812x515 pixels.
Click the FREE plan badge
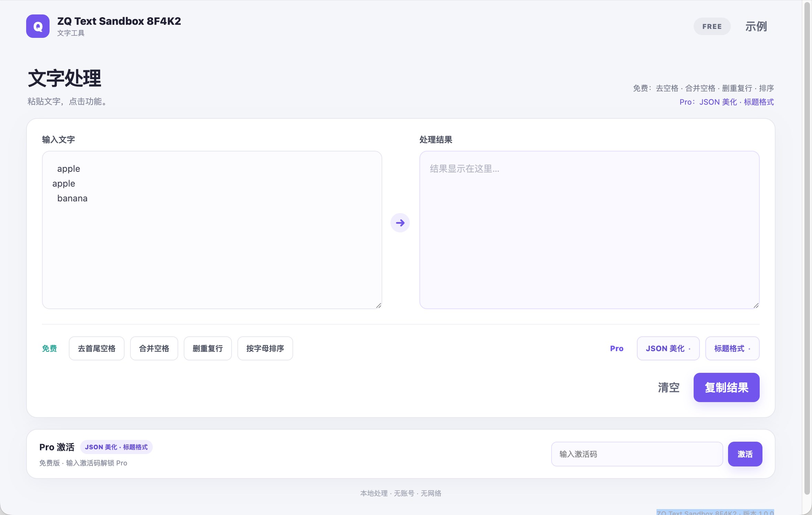[712, 27]
